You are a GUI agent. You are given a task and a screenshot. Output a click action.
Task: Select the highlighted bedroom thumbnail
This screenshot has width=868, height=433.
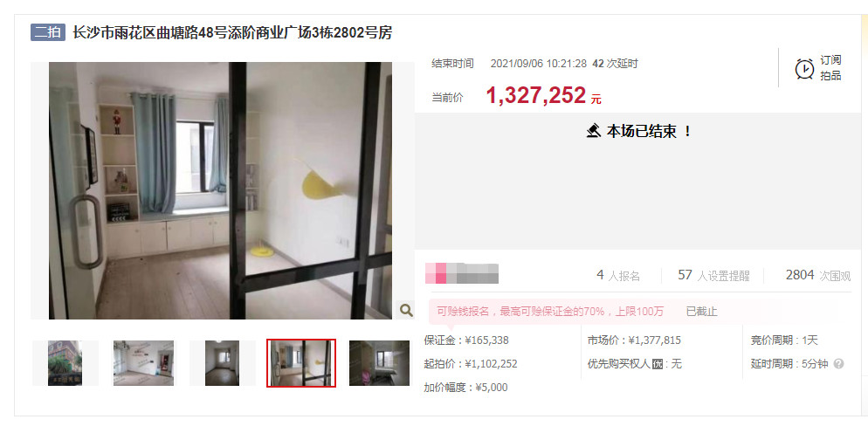(x=301, y=363)
